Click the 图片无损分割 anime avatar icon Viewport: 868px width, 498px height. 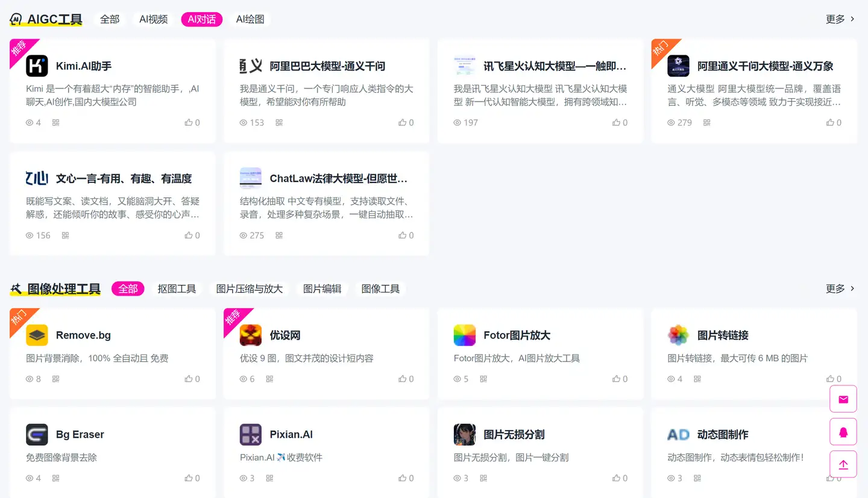click(465, 434)
